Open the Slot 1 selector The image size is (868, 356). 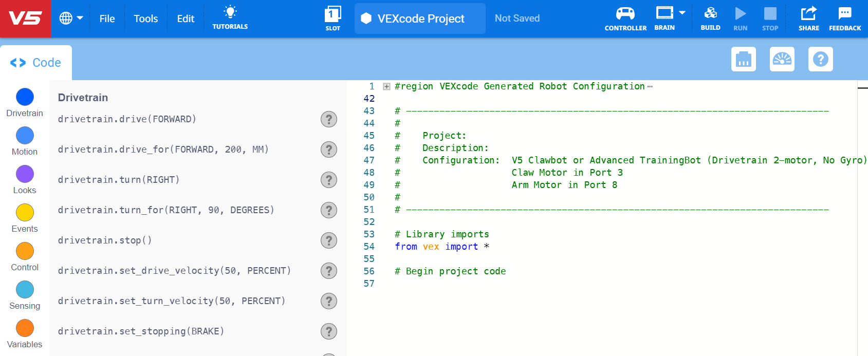(x=333, y=18)
